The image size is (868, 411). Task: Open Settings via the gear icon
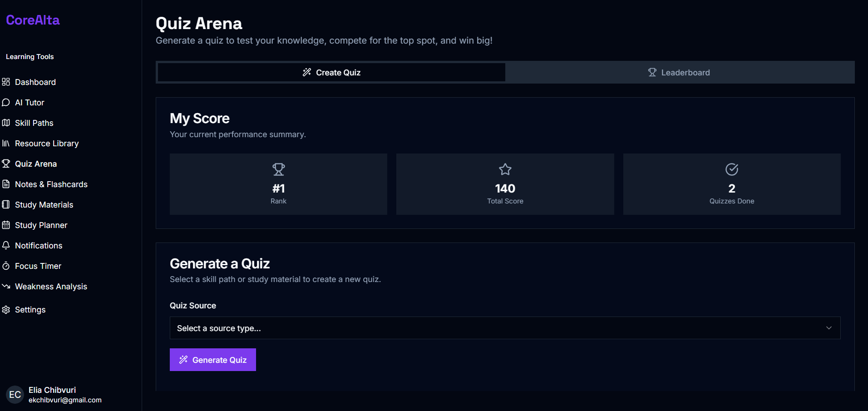[6, 309]
